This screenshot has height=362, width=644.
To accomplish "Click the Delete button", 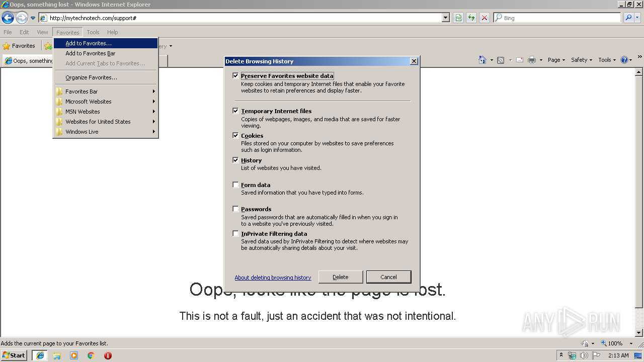I will click(341, 277).
